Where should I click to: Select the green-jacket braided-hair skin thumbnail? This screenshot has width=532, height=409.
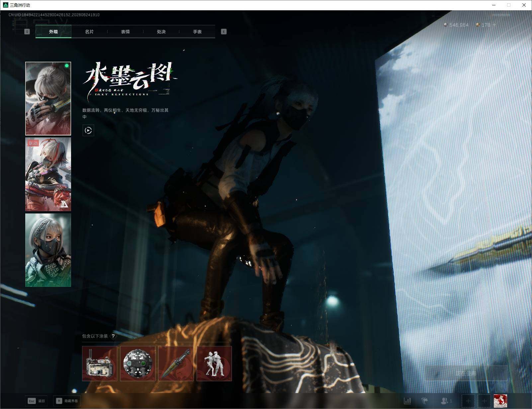tap(48, 250)
